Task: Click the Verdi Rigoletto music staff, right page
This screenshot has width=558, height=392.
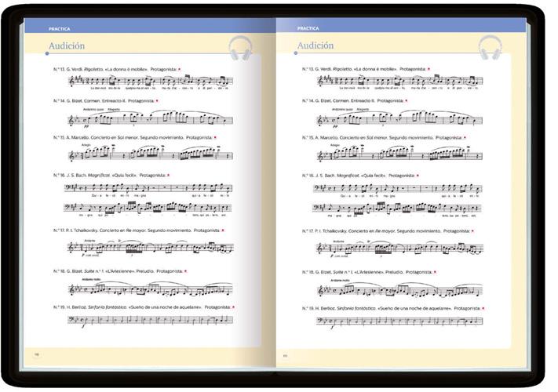Action: [x=400, y=82]
